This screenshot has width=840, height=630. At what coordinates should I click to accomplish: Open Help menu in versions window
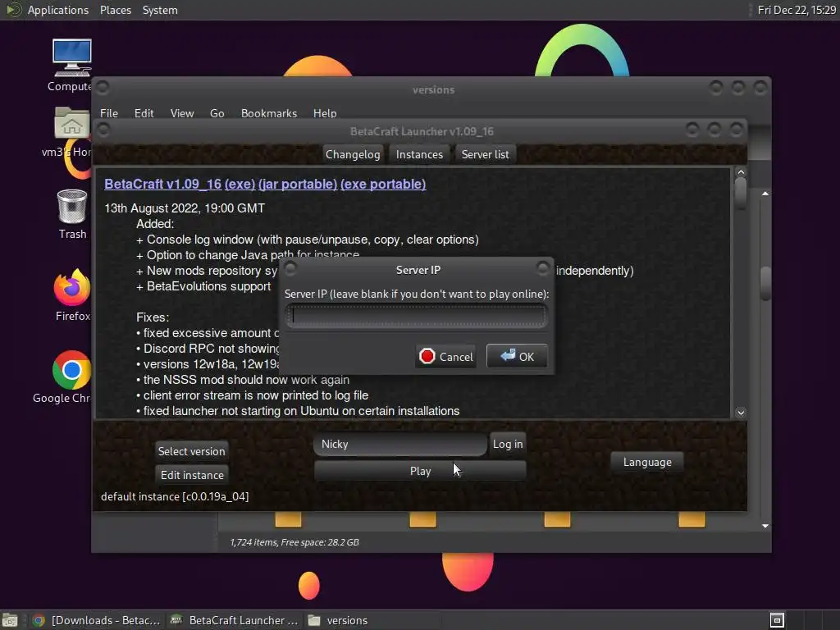[x=325, y=113]
